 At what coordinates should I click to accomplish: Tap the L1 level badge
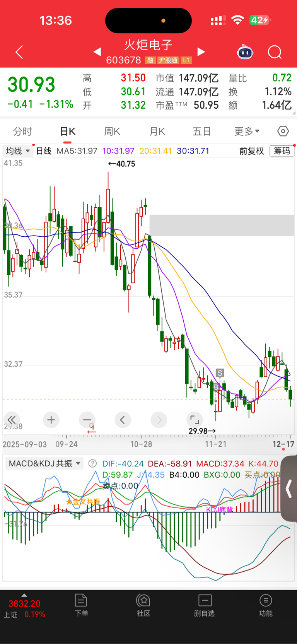[x=186, y=60]
